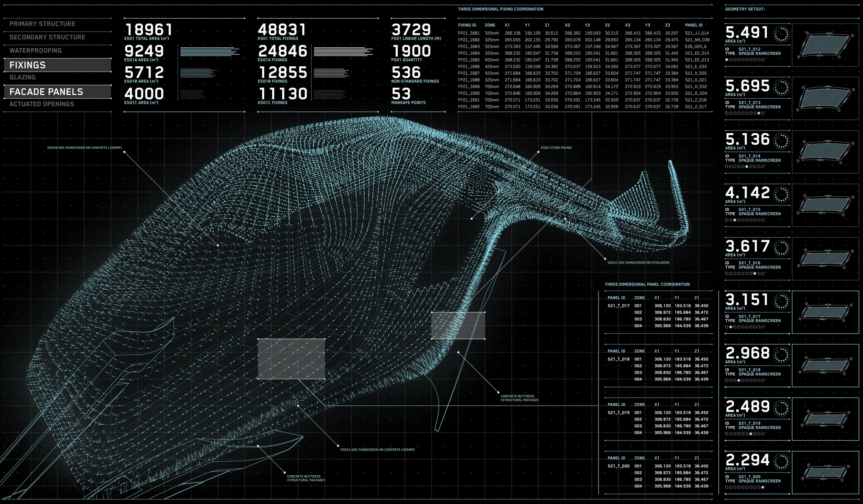Open the WATERPROOFING layer menu item
Screen dimensions: 863x504
pyautogui.click(x=36, y=50)
